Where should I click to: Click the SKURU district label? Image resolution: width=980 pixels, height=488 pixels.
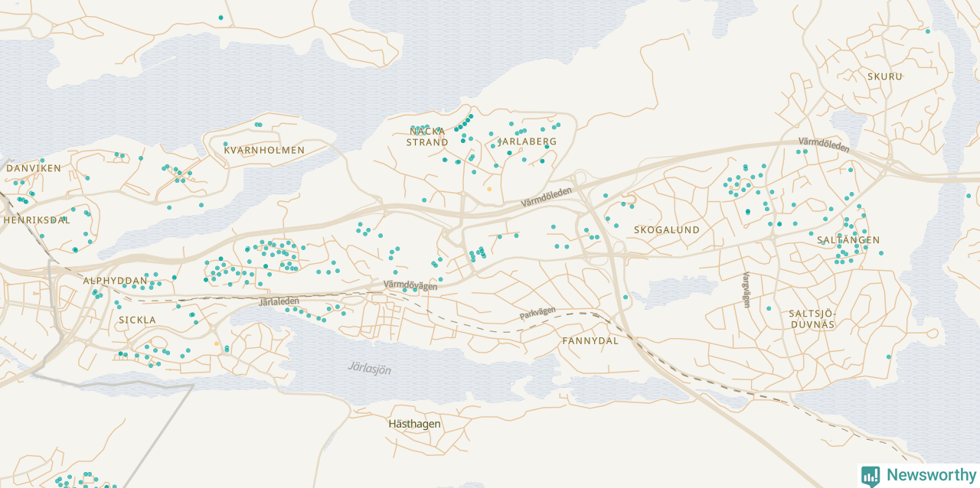tap(885, 76)
